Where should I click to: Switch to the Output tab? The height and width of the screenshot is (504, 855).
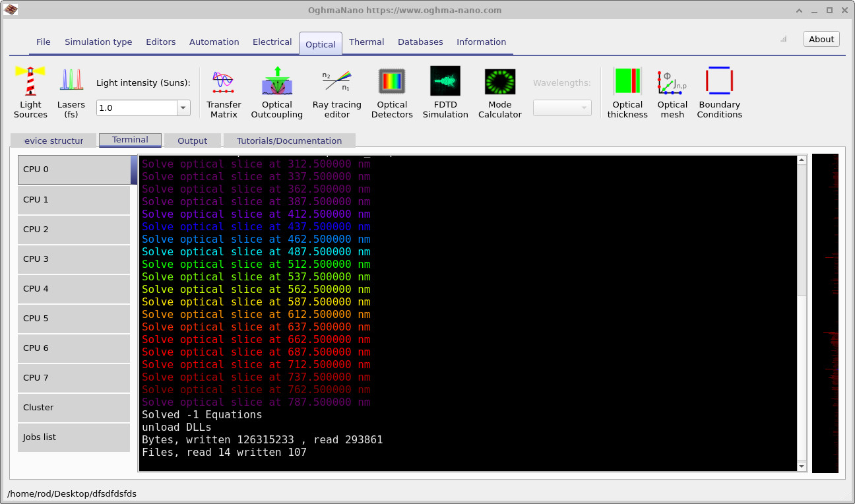click(x=192, y=141)
